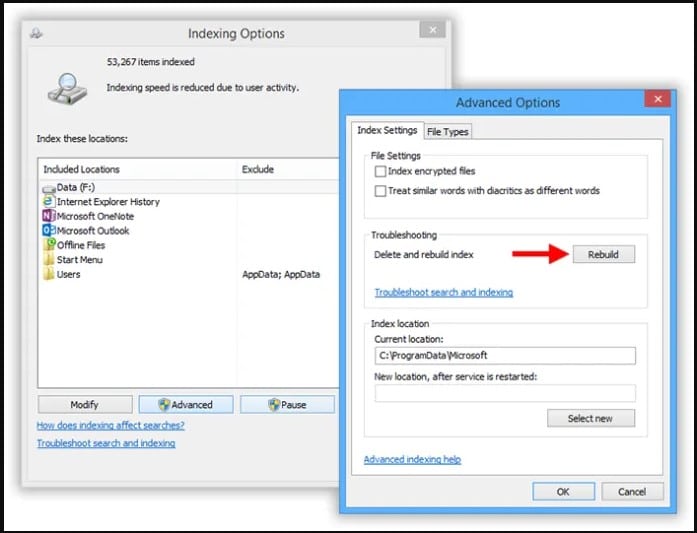Switch to the File Types tab
This screenshot has height=533, width=697.
tap(448, 132)
